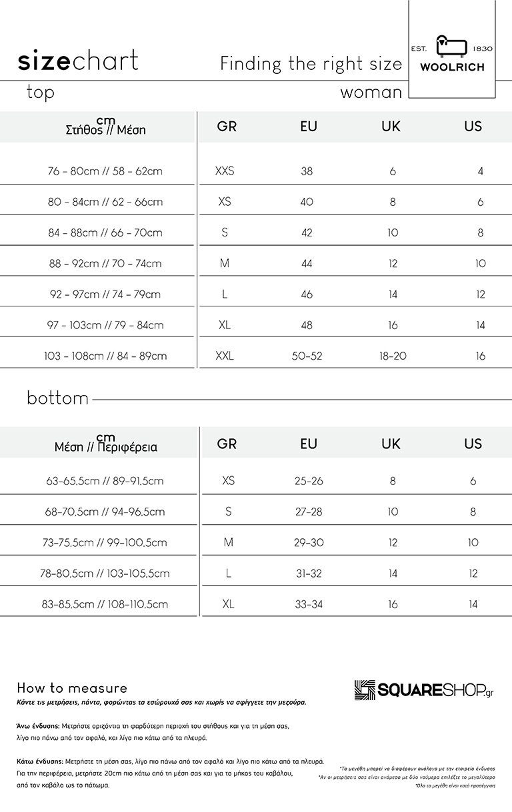
Task: Click 'Finding the right size' heading text
Action: click(x=311, y=64)
